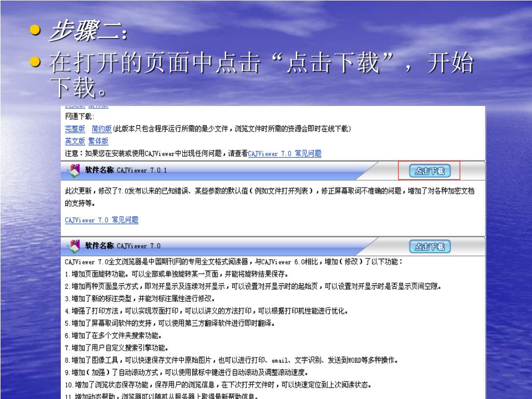This screenshot has width=532, height=399.
Task: Click the book icon beside CAJViewer 7.0.1
Action: pos(74,170)
